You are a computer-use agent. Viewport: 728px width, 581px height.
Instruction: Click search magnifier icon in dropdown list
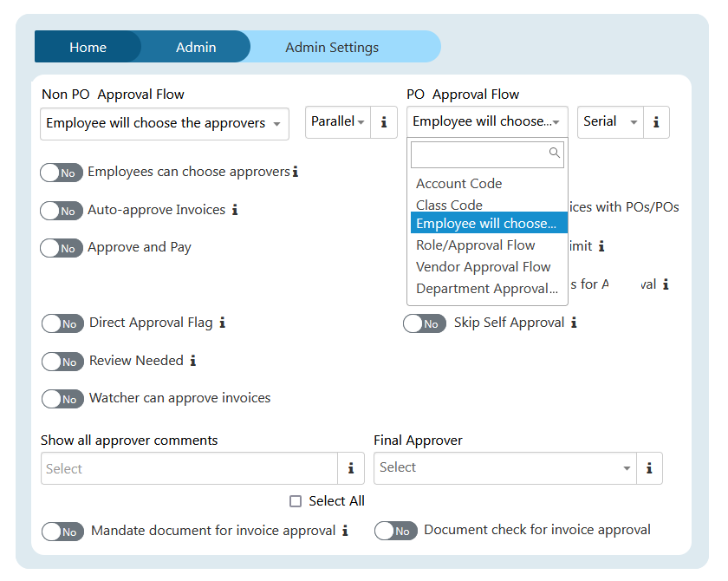click(555, 153)
